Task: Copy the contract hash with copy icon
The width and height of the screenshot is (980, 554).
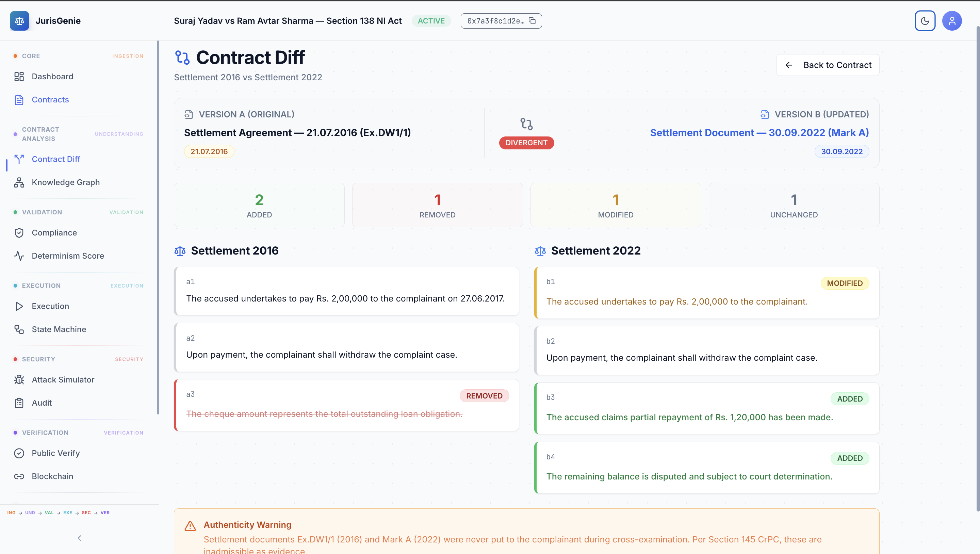Action: pos(532,21)
